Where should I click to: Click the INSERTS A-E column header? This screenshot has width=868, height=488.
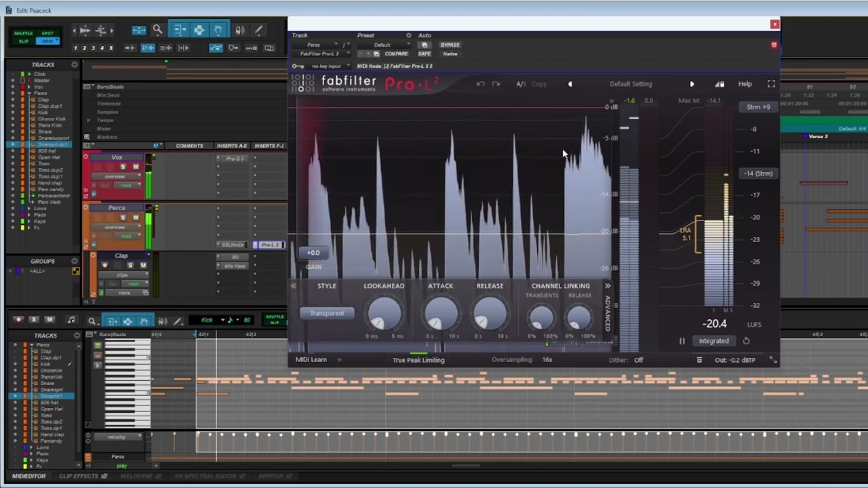point(232,146)
